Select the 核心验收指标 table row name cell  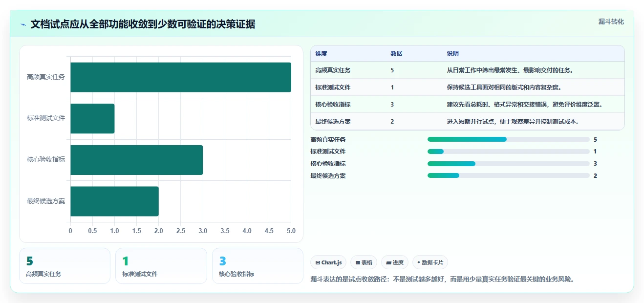[x=333, y=105]
